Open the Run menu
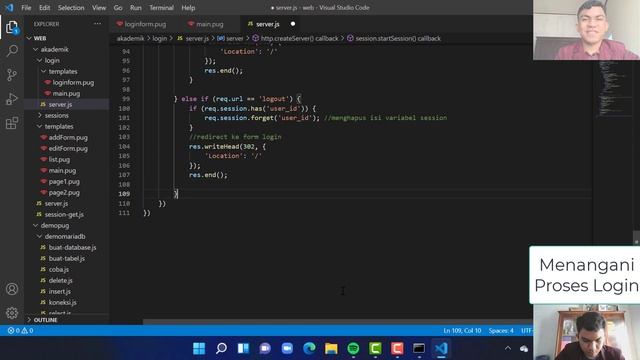The height and width of the screenshot is (360, 640). point(136,7)
